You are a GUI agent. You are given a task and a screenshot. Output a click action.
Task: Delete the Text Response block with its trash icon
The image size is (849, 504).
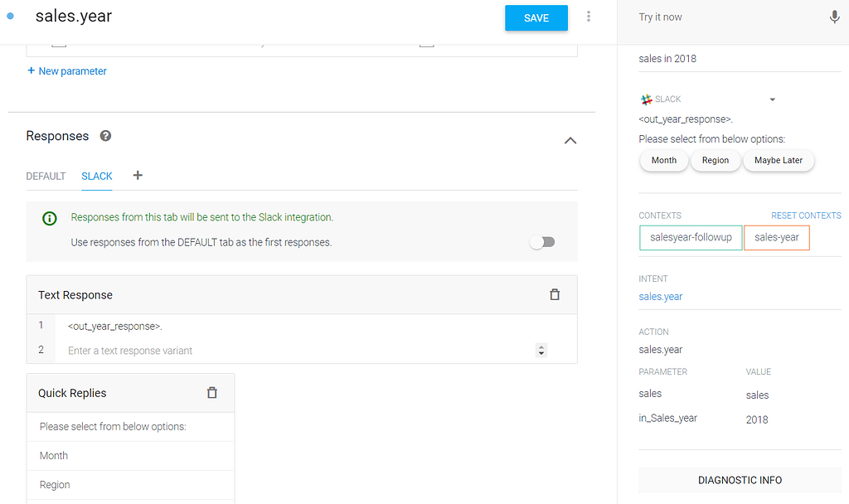[x=555, y=294]
